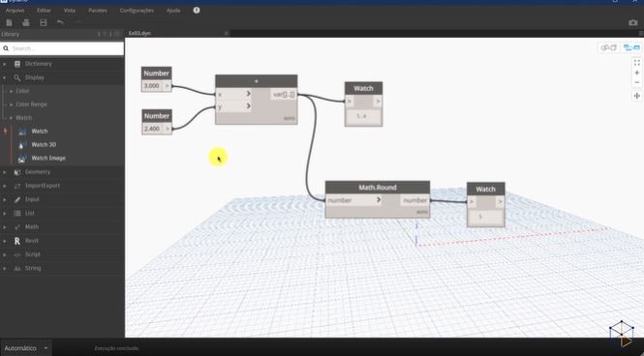Click the Dictionary category icon
644x356 pixels.
[17, 64]
